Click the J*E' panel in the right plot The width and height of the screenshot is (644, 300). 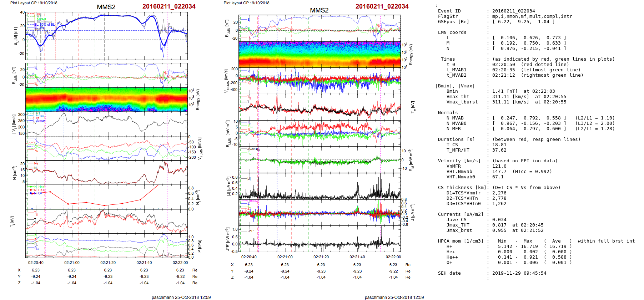[320, 239]
